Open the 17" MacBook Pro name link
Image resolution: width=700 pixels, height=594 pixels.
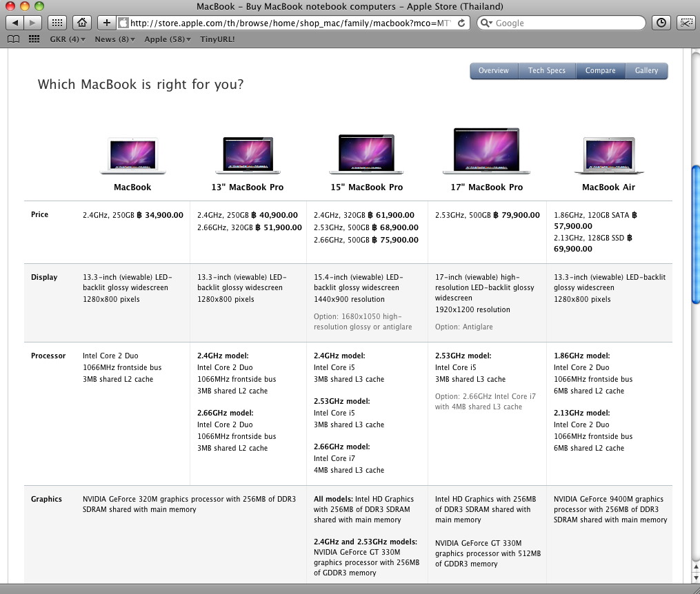[487, 187]
